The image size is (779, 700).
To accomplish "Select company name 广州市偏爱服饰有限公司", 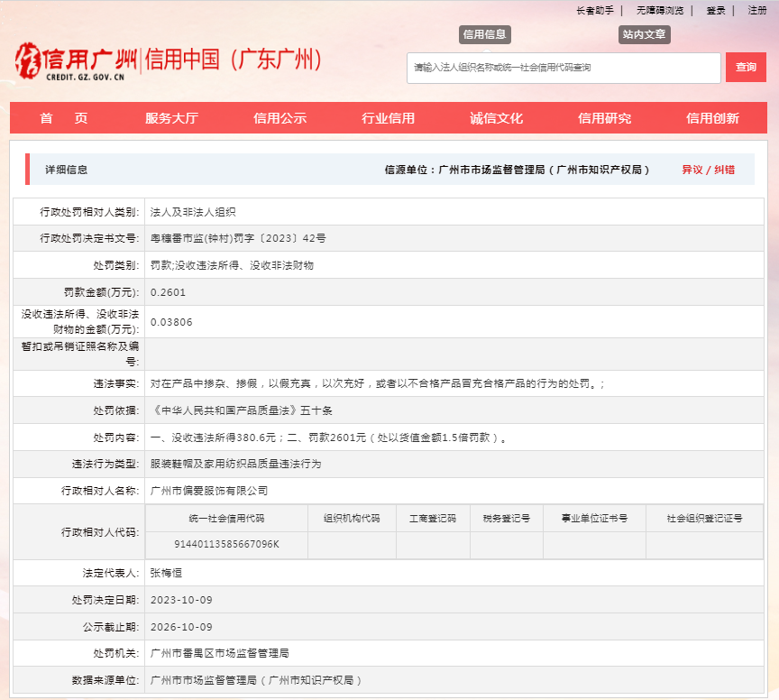I will 208,491.
